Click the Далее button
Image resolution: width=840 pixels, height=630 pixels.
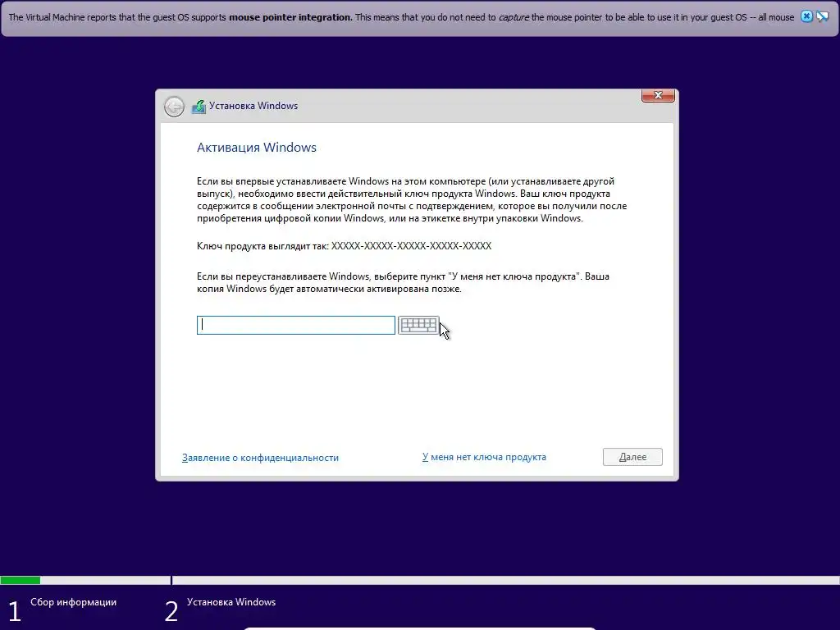click(x=632, y=457)
